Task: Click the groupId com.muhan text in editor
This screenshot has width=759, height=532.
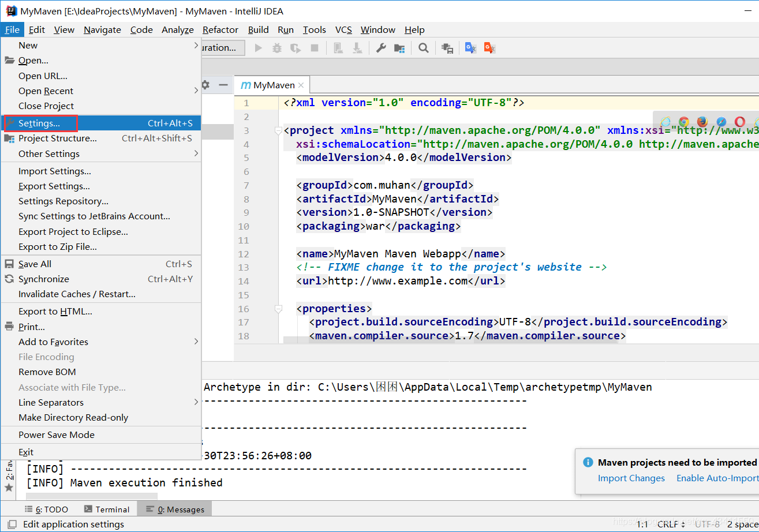Action: click(385, 185)
